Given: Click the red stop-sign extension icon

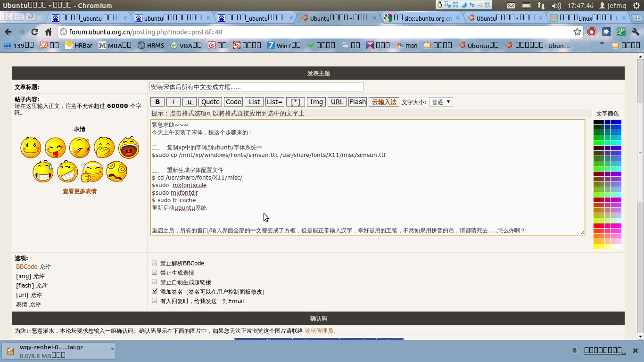Looking at the screenshot, I should click(x=592, y=32).
